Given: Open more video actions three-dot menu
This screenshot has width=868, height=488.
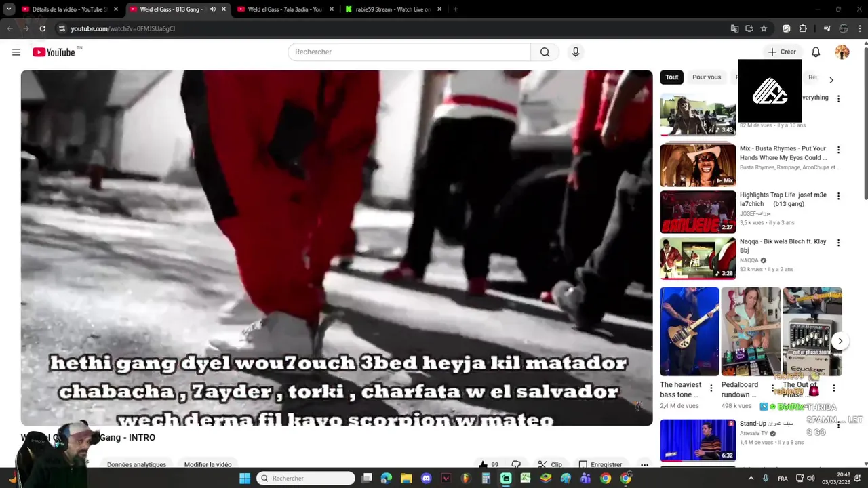Looking at the screenshot, I should tap(644, 464).
